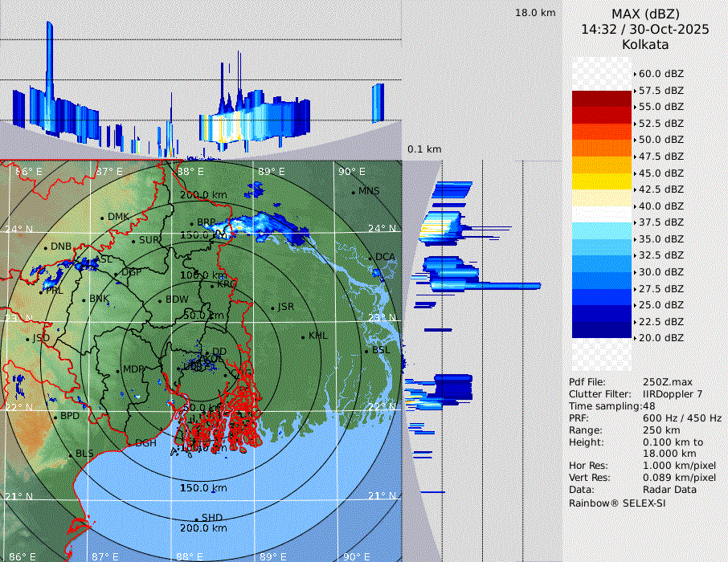The image size is (728, 562).
Task: Select the darkest blue legend band
Action: tap(602, 330)
